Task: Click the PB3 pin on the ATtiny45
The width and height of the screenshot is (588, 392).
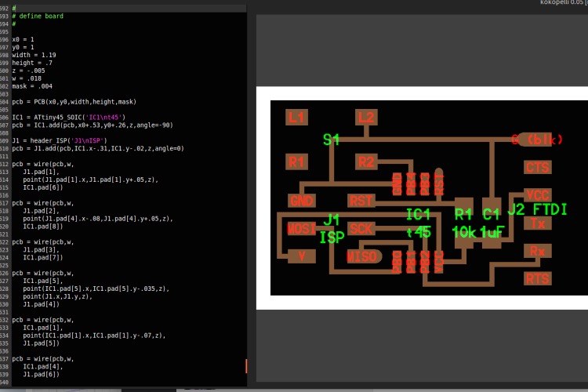Action: [x=425, y=183]
